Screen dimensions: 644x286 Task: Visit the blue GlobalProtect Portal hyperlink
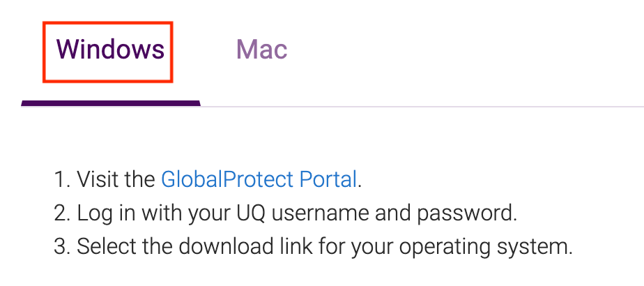pyautogui.click(x=259, y=179)
